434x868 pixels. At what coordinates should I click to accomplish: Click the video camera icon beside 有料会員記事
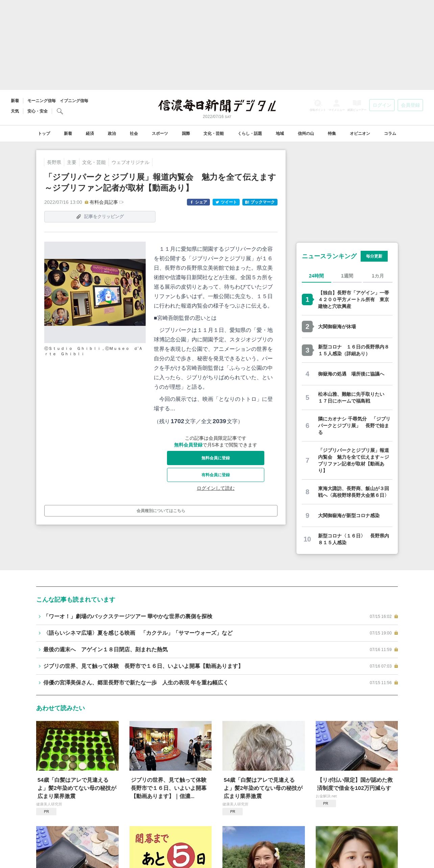121,202
